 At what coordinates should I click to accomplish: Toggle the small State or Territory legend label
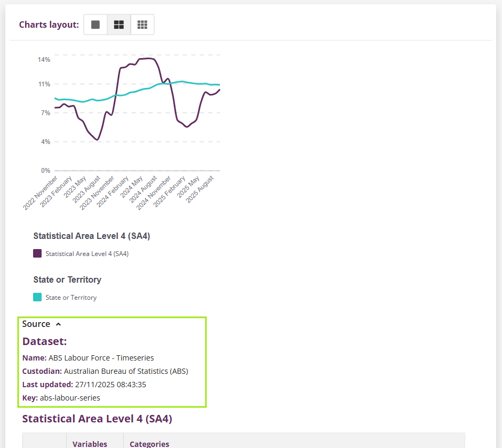(x=71, y=298)
